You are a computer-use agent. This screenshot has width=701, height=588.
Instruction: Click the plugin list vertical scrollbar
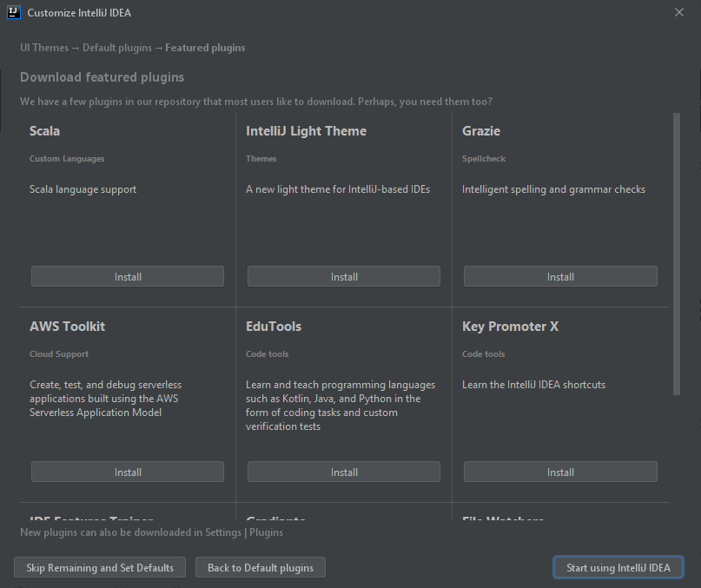tap(677, 254)
